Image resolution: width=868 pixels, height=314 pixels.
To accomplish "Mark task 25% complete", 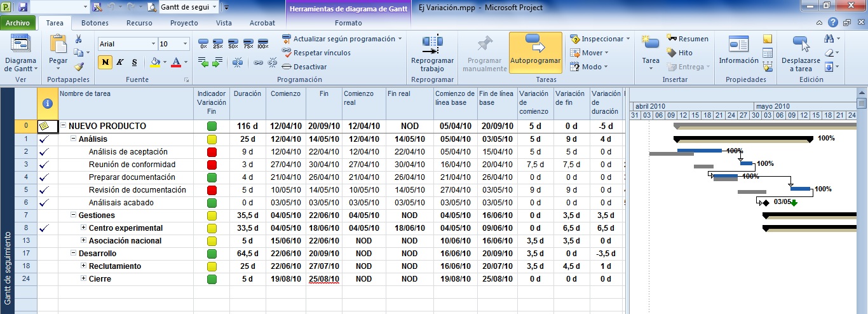I will coord(218,44).
